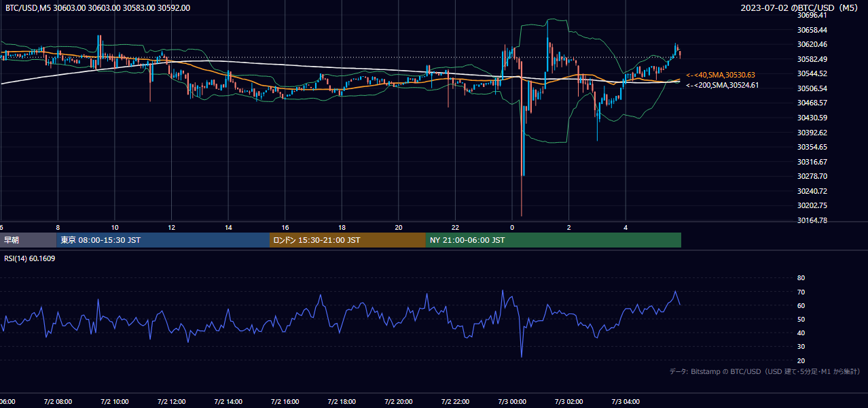Screen dimensions: 868x408
Task: Click the RSI scale value 70
Action: (x=801, y=292)
